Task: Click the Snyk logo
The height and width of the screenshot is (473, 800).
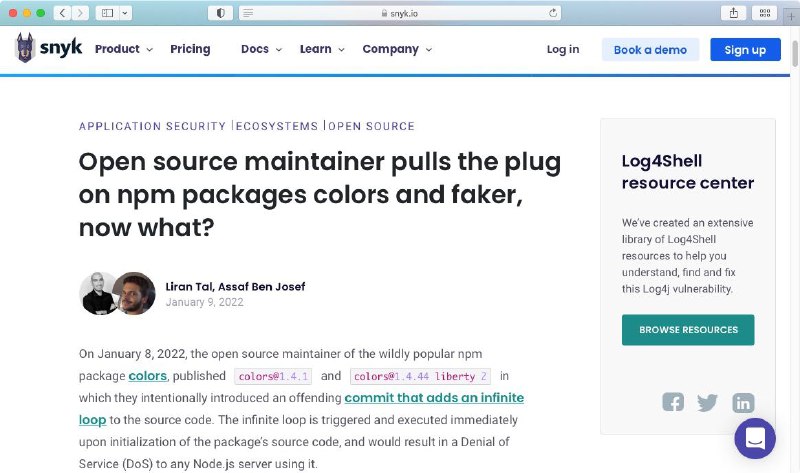Action: (x=49, y=48)
